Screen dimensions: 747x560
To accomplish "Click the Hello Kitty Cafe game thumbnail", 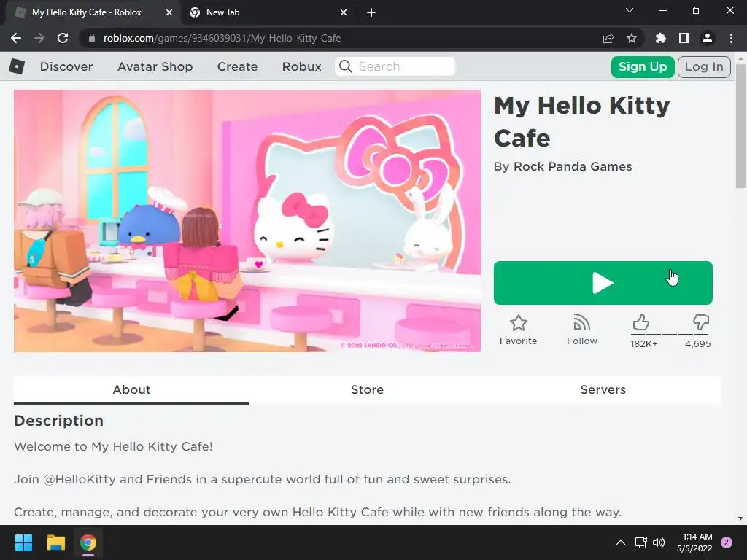I will click(x=247, y=221).
